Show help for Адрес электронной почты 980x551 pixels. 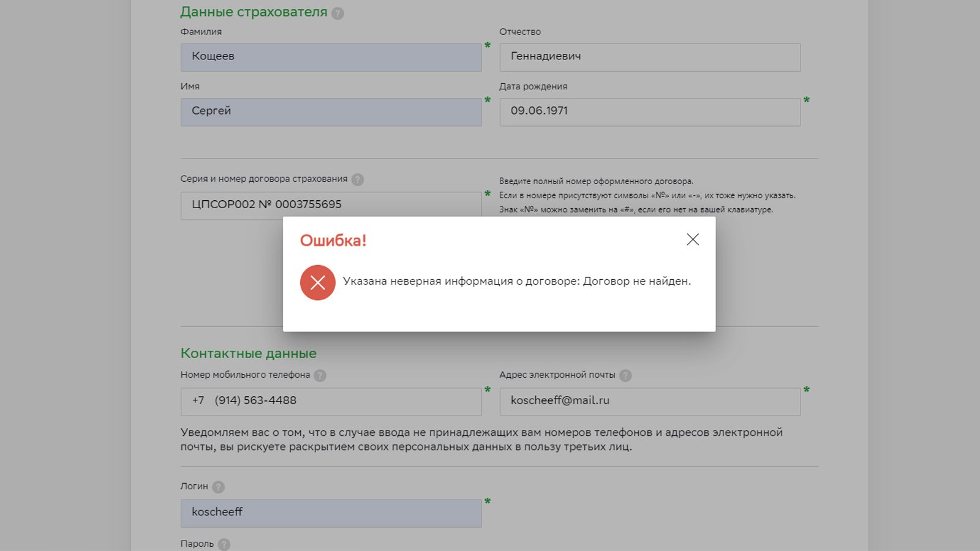(x=625, y=375)
